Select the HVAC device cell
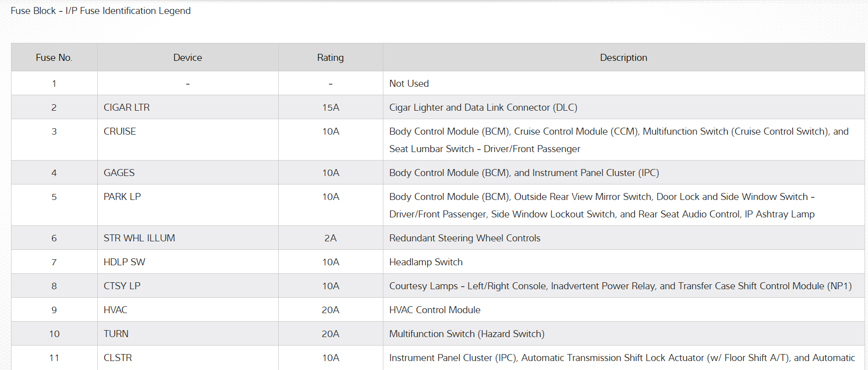Screen dimensions: 868x370 [116, 310]
